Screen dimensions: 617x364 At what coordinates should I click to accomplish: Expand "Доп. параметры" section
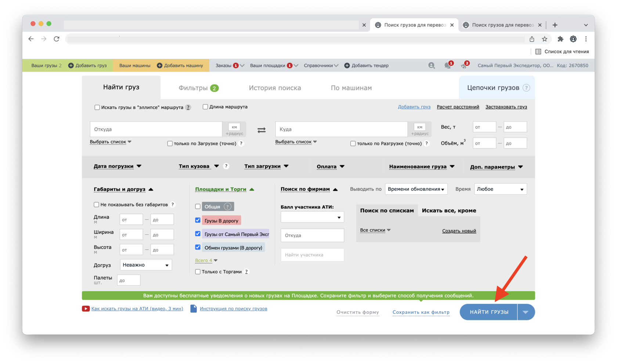[496, 167]
